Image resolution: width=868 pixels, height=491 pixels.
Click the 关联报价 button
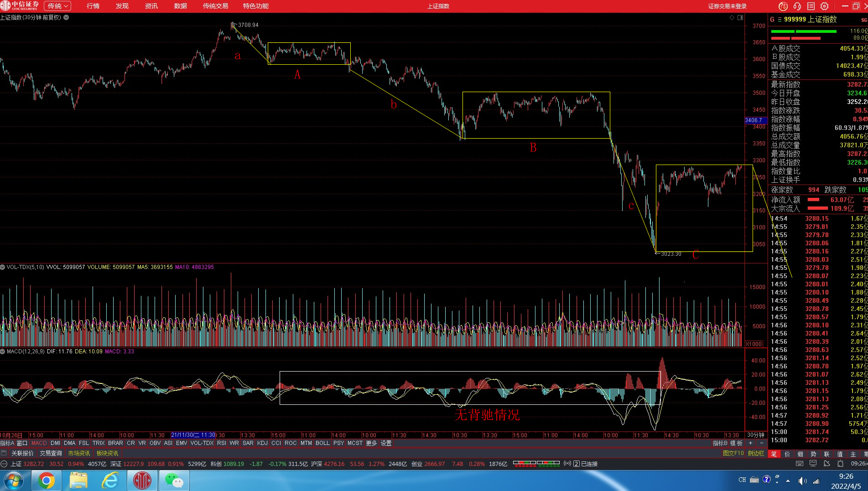coord(22,453)
